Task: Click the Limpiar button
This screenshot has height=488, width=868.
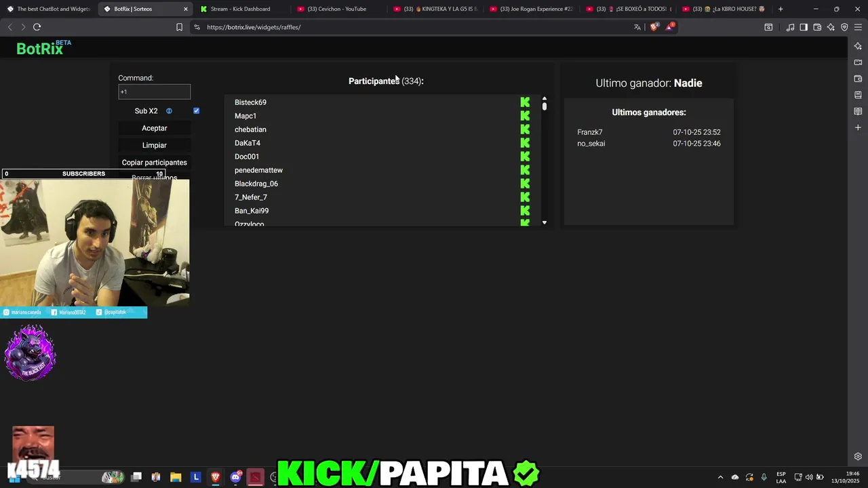Action: pyautogui.click(x=155, y=145)
